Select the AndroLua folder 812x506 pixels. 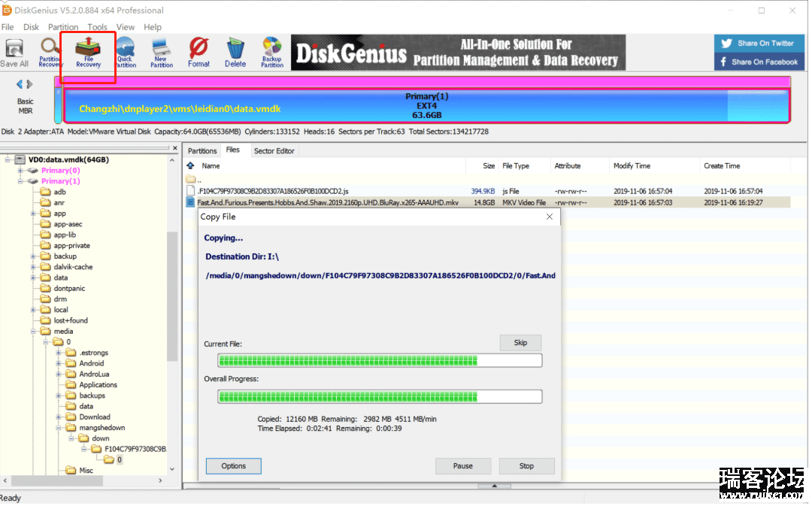point(94,374)
